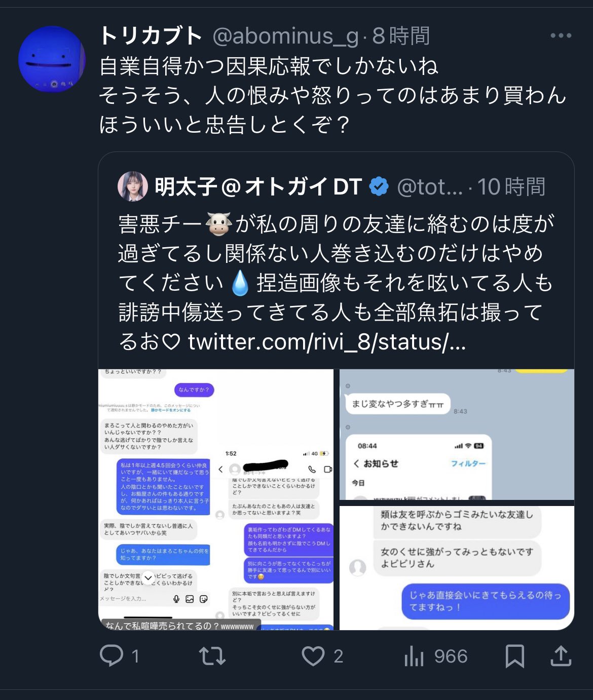
Task: Tap the retweet arrows icon
Action: coord(212,656)
